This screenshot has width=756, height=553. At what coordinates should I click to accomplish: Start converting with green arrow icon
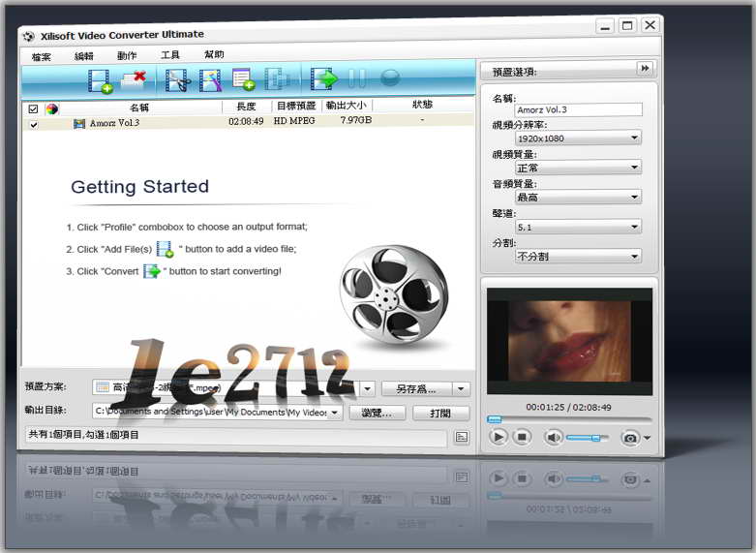[323, 78]
